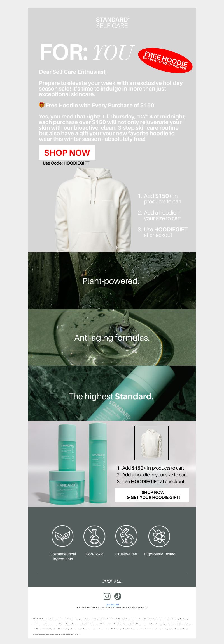Screen dimensions: 224x644
Task: Open the SHOP ALL link
Action: 112,581
